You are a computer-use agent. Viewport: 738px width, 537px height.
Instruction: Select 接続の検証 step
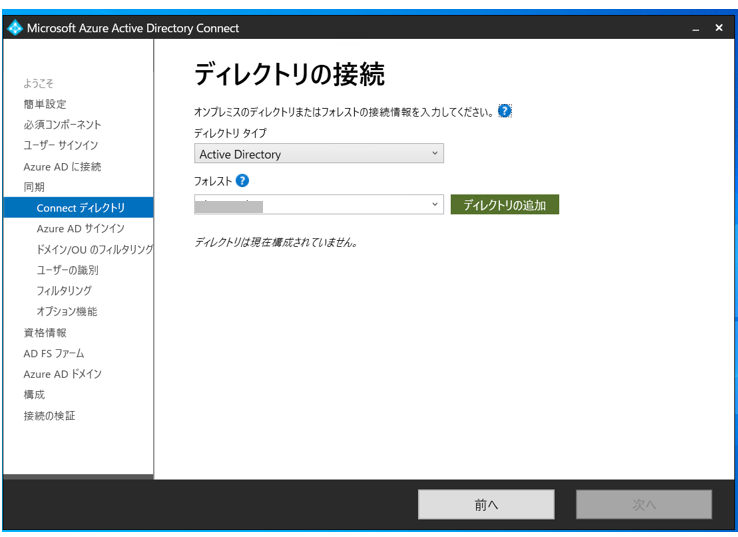click(x=49, y=416)
